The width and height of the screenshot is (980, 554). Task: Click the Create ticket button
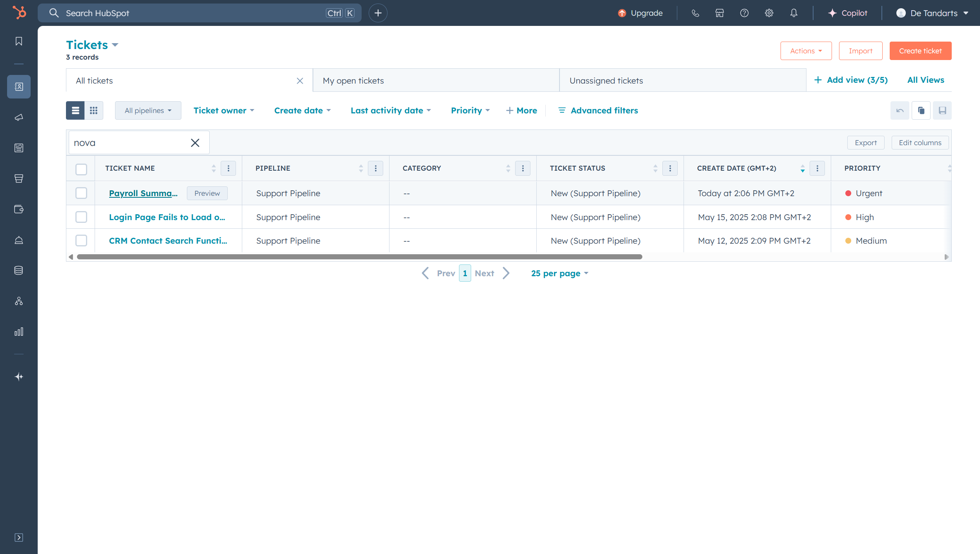pos(920,51)
